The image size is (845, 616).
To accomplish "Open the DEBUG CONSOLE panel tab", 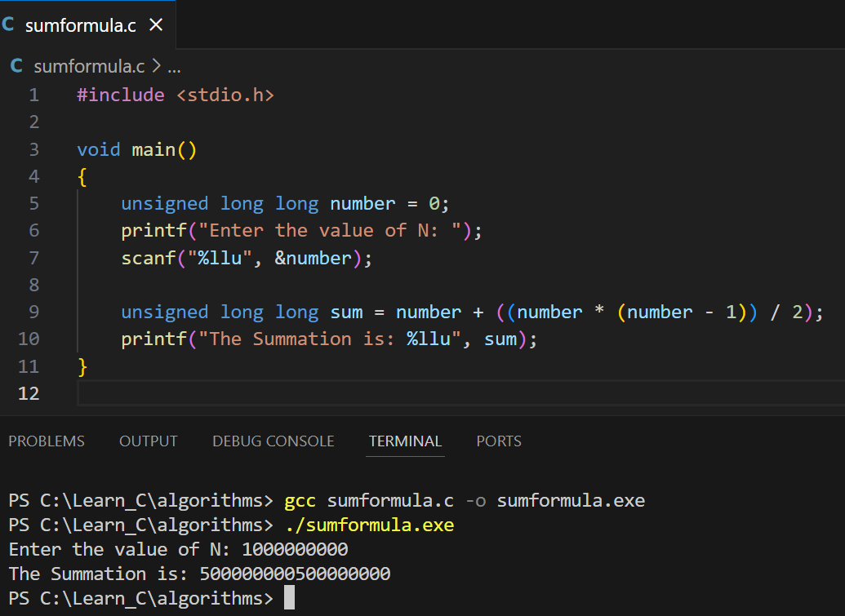I will 274,441.
